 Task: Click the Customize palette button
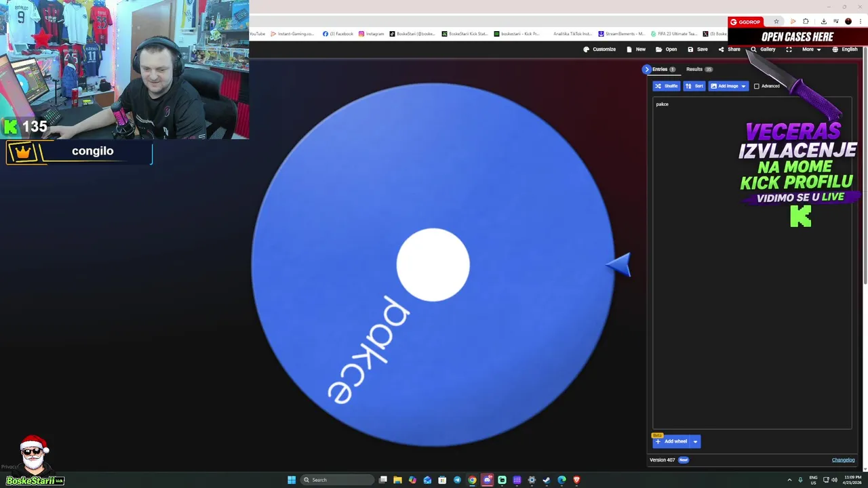click(x=599, y=49)
